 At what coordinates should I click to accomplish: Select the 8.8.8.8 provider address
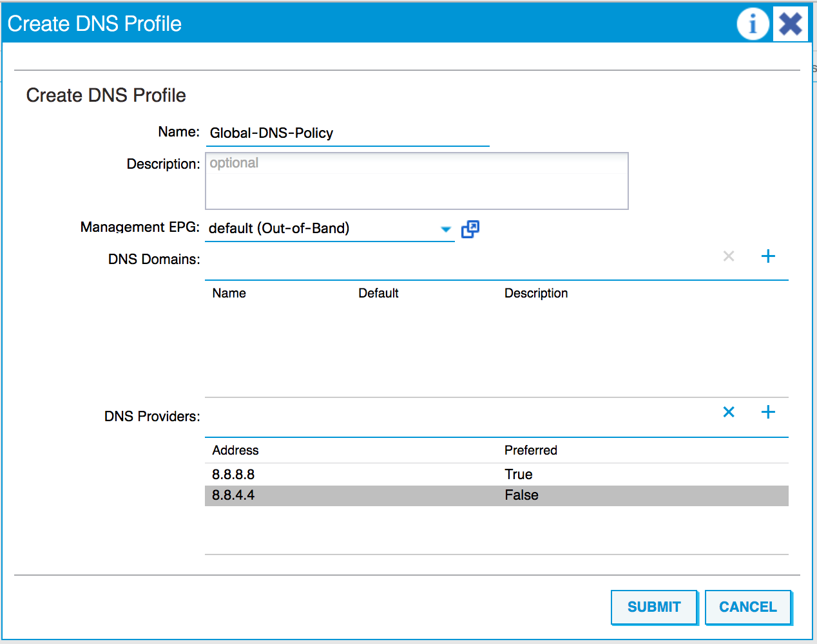(233, 475)
